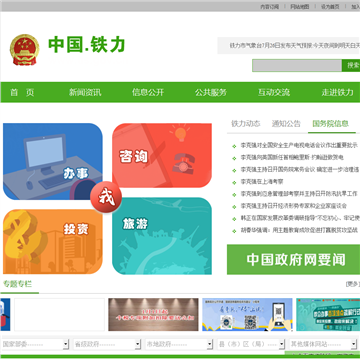Open the 咨询 consultation tile
Image resolution: width=360 pixels, height=360 pixels.
pyautogui.click(x=162, y=155)
